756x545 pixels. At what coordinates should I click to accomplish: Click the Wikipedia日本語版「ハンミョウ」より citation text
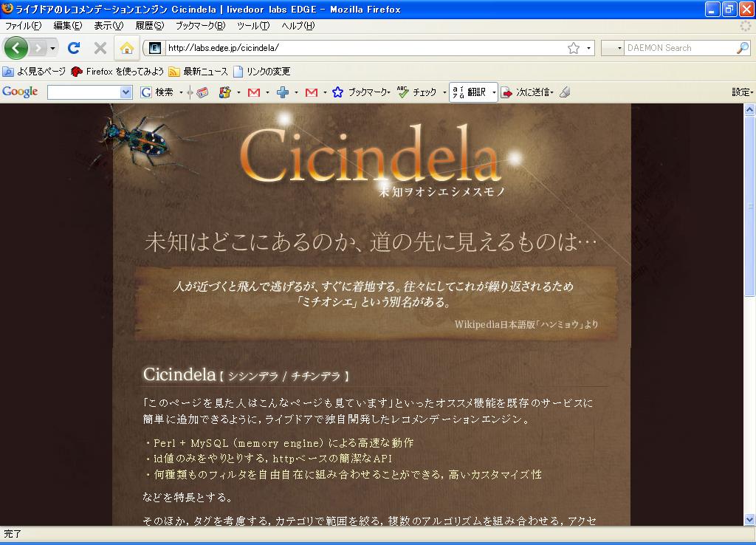(x=526, y=324)
